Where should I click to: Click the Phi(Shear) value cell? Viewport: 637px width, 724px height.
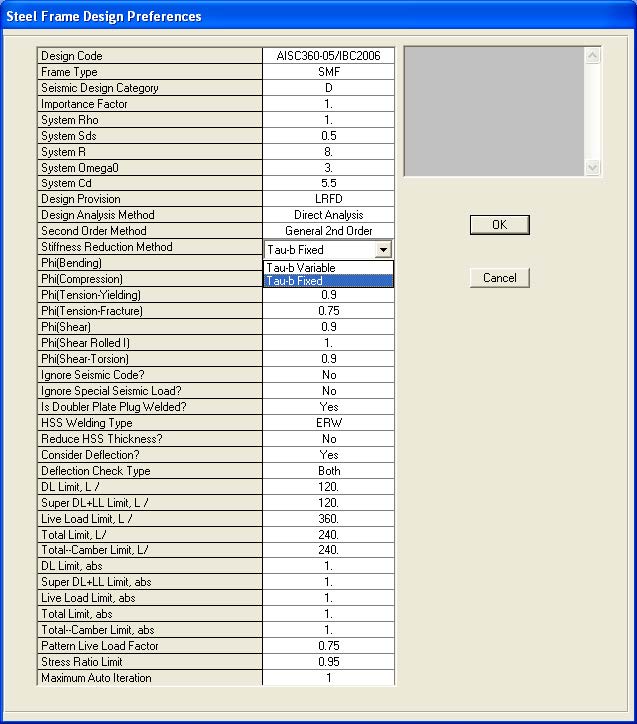coord(328,327)
